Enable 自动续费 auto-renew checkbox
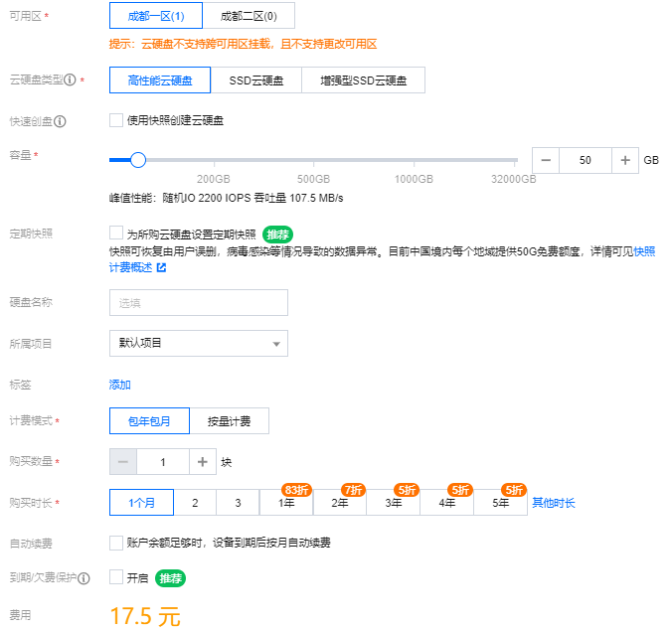Viewport: 672px width, 631px height. pyautogui.click(x=116, y=543)
